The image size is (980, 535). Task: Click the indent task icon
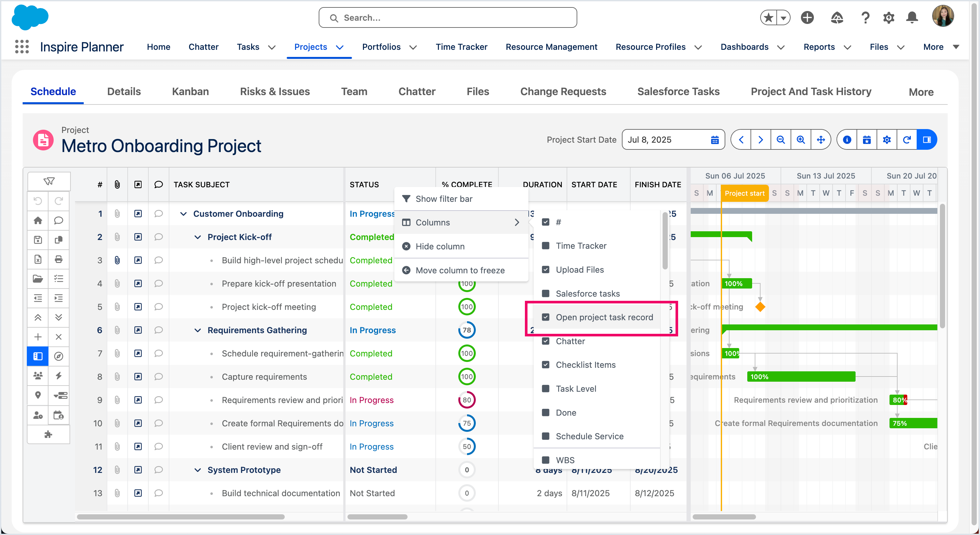click(59, 298)
